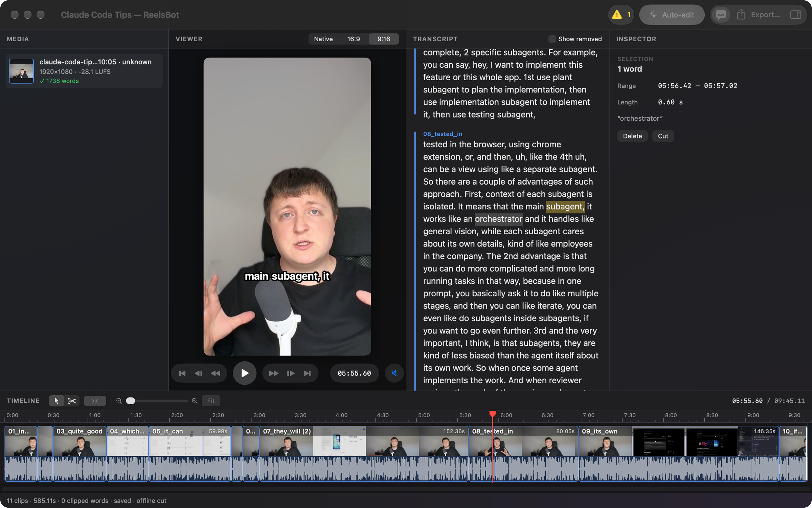
Task: Cut the selected word in Inspector
Action: 663,136
